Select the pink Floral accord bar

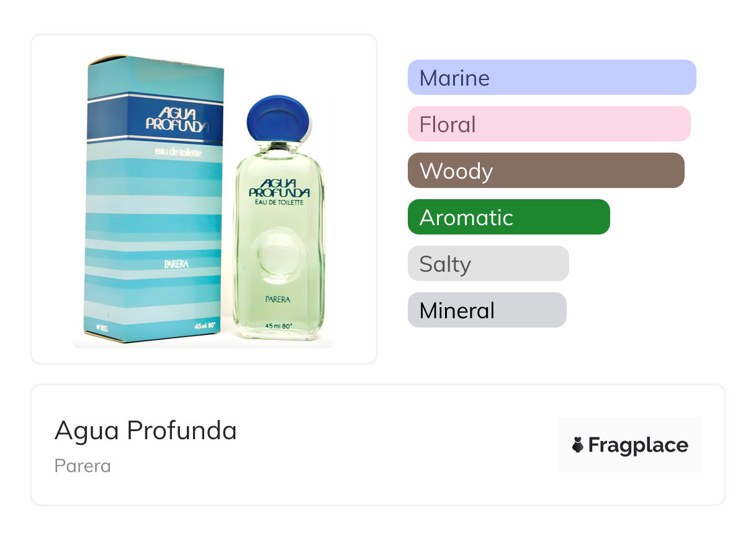pyautogui.click(x=549, y=124)
